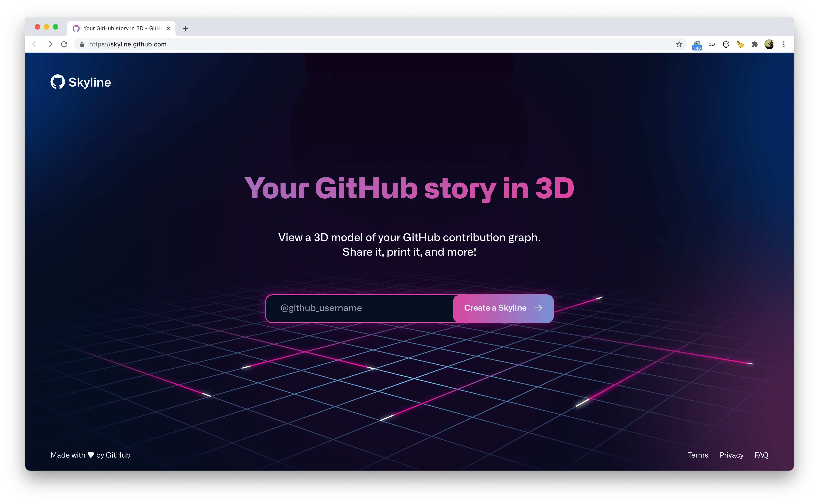Click the lock icon for site information
The width and height of the screenshot is (819, 504).
coord(82,44)
